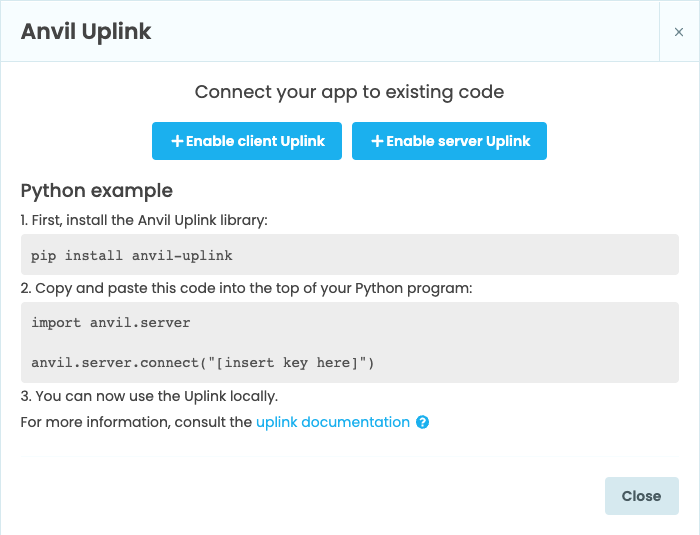This screenshot has height=535, width=700.
Task: Click the X icon in dialog header
Action: click(x=679, y=32)
